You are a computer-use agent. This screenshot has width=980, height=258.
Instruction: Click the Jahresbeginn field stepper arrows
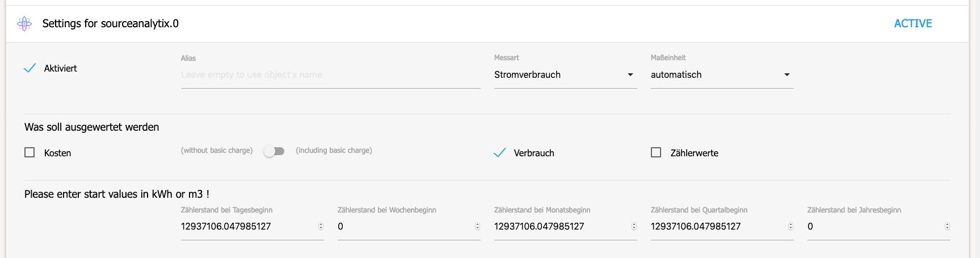947,226
